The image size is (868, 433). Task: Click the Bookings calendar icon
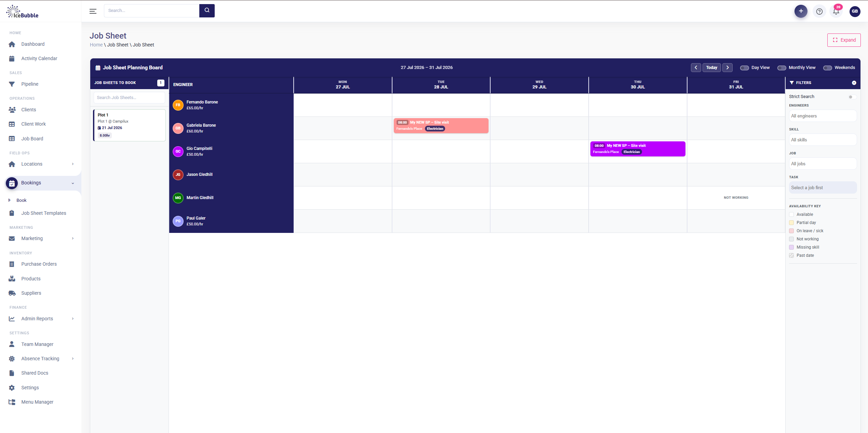tap(12, 183)
